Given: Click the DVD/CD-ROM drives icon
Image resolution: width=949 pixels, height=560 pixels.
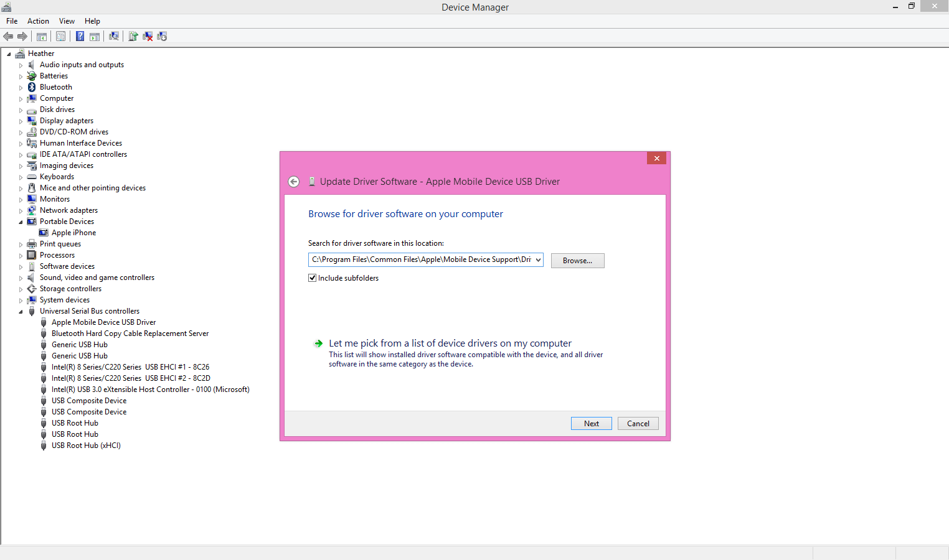Looking at the screenshot, I should tap(32, 132).
